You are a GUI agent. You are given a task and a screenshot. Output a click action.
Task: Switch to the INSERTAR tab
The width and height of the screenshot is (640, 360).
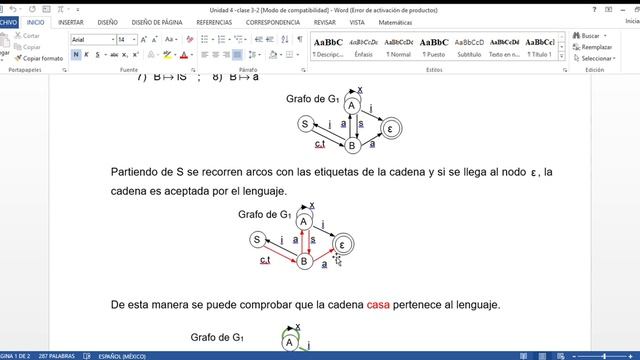click(x=71, y=22)
